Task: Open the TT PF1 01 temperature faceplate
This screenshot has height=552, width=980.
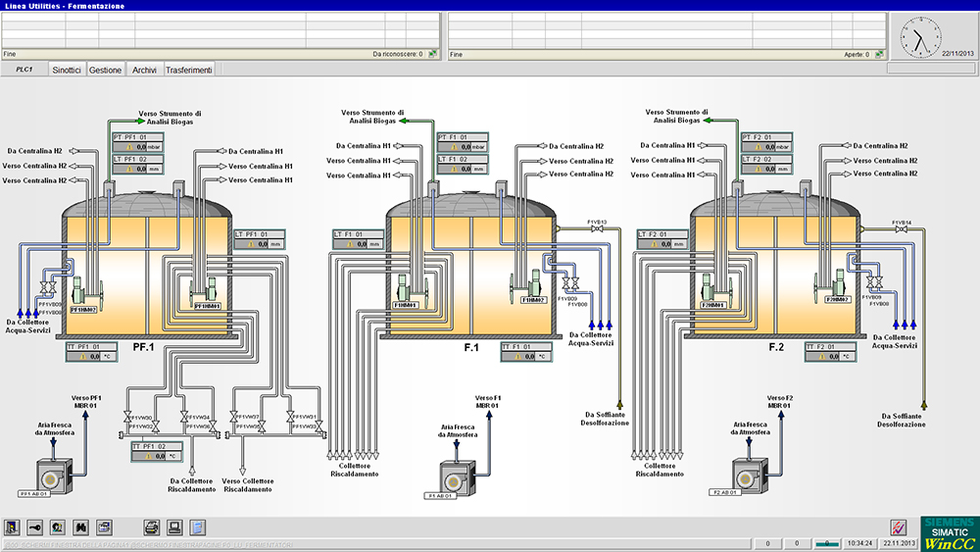Action: pos(91,351)
